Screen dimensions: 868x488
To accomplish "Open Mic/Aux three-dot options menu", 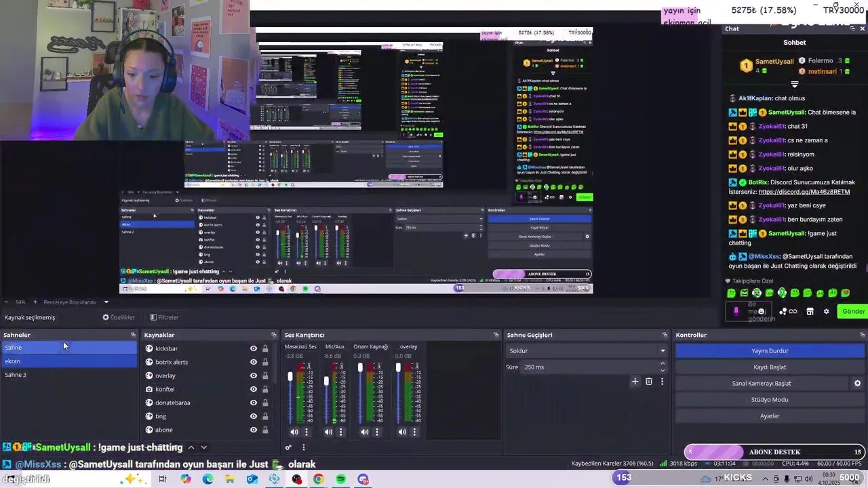I will (x=341, y=432).
